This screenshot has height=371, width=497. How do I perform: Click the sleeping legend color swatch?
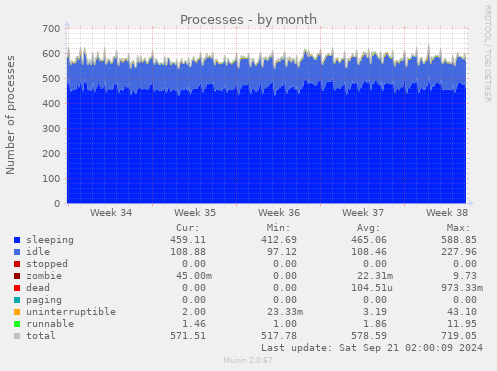tap(17, 240)
